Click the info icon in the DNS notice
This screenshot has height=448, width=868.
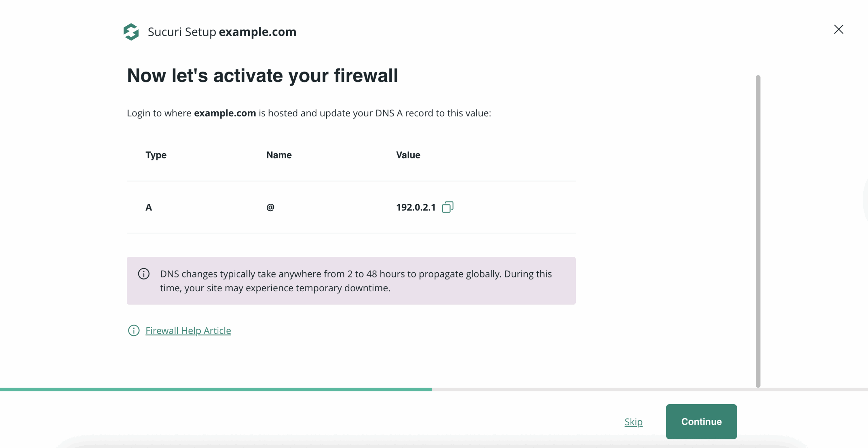coord(144,274)
